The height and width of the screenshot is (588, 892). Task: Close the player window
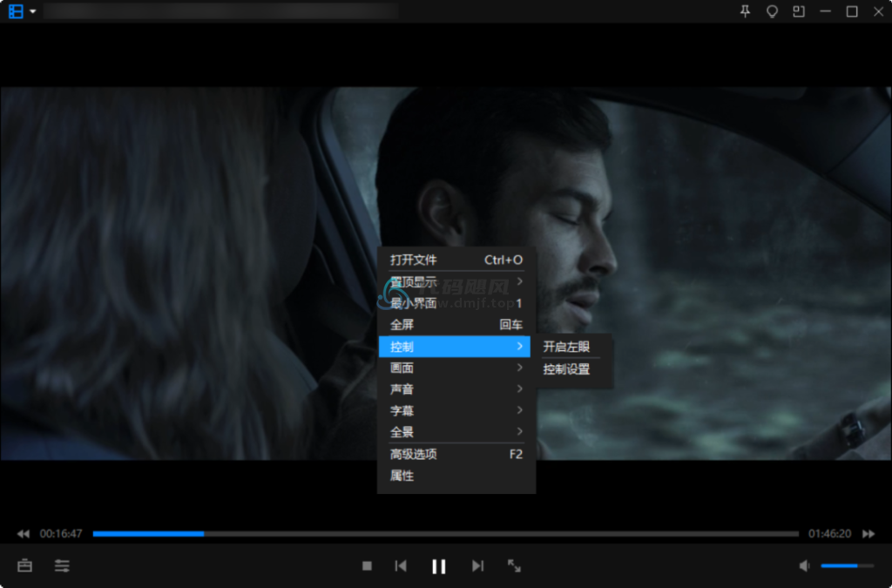pyautogui.click(x=878, y=11)
